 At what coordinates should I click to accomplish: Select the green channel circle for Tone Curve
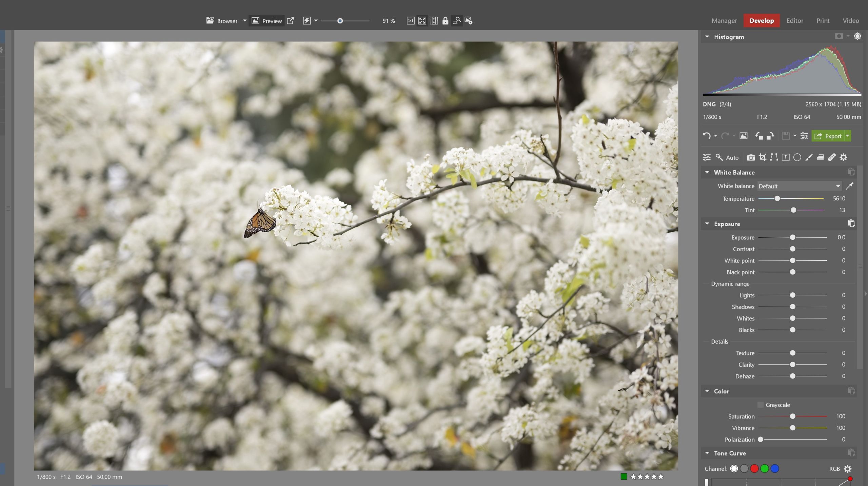(x=765, y=468)
